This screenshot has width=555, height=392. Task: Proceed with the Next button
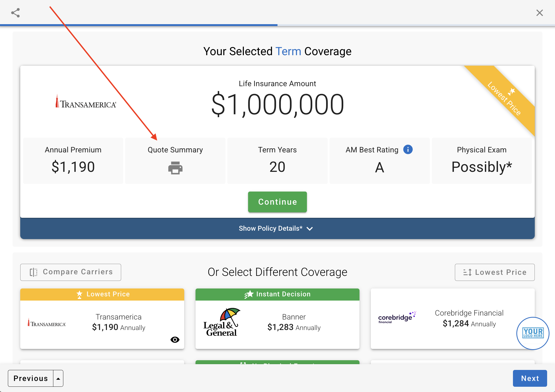tap(530, 378)
